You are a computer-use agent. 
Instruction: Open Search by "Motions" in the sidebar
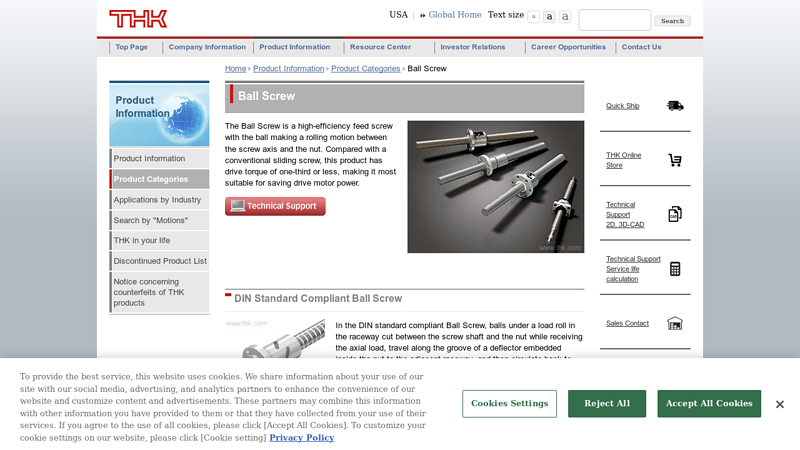click(159, 220)
